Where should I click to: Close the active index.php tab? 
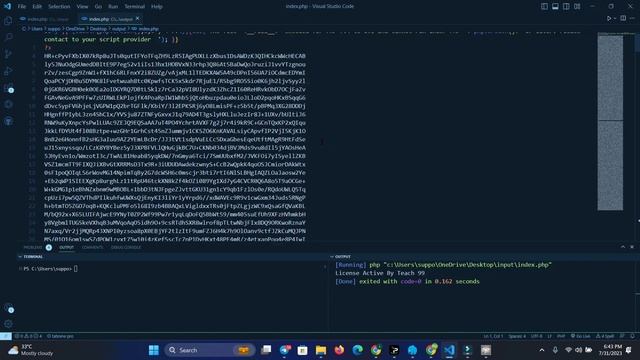tap(138, 18)
